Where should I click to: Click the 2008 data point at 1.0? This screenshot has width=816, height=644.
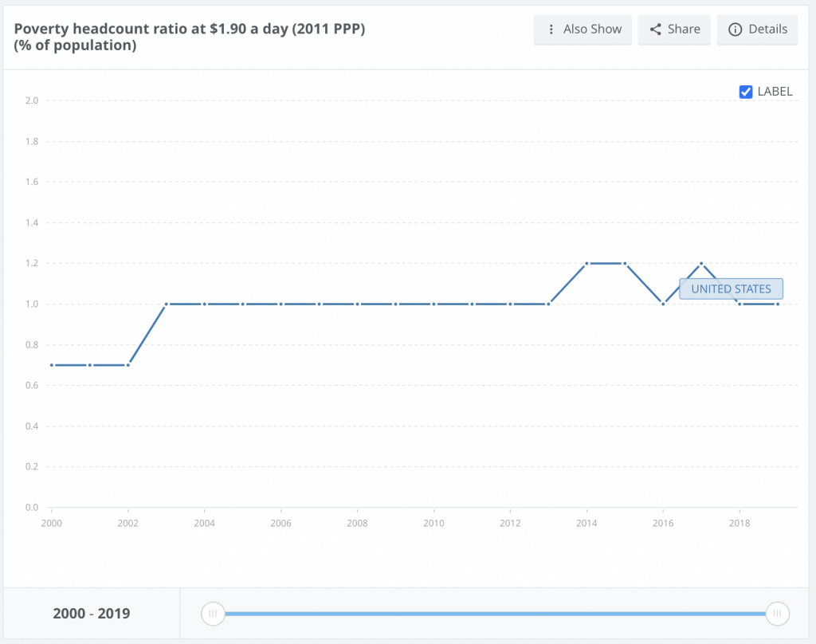[x=358, y=304]
